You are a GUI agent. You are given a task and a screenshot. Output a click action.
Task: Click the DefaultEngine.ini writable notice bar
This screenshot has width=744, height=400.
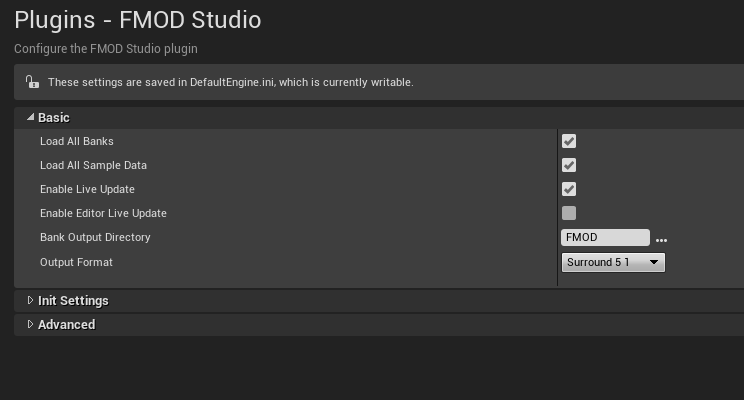(379, 82)
